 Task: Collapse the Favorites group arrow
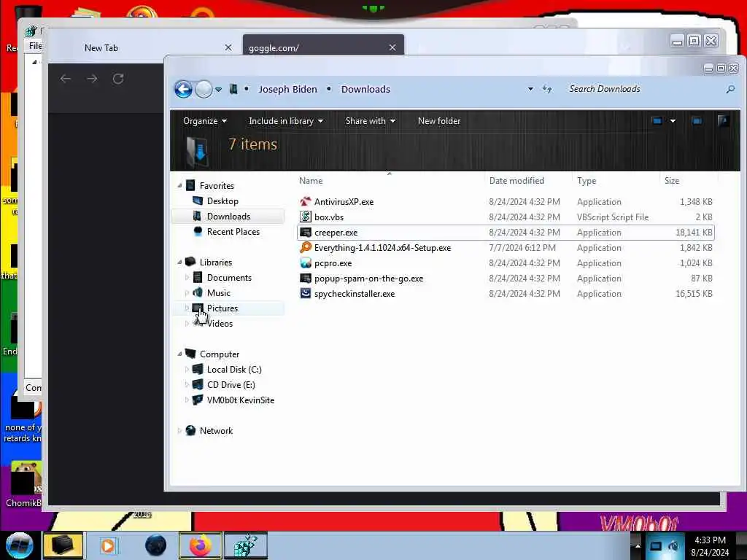point(179,185)
